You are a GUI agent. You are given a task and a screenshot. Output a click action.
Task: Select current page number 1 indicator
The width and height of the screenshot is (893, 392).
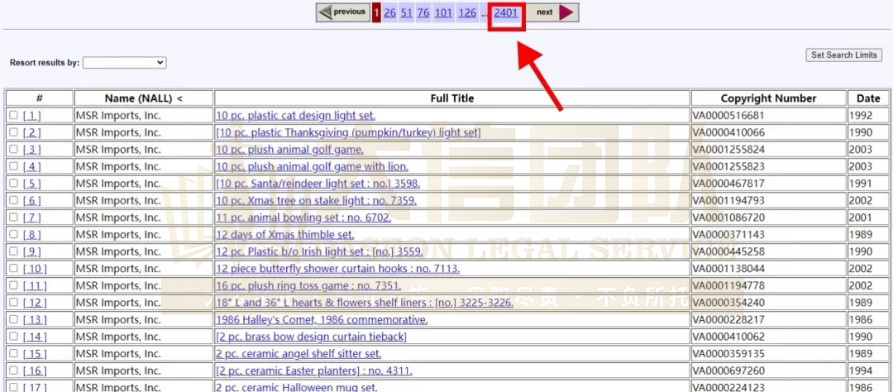pyautogui.click(x=376, y=13)
